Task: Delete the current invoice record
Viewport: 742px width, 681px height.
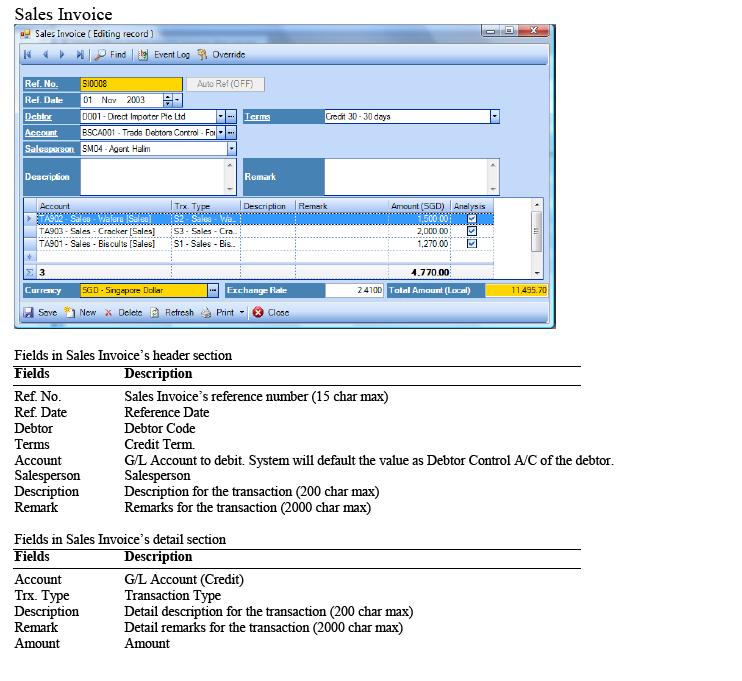Action: [124, 312]
